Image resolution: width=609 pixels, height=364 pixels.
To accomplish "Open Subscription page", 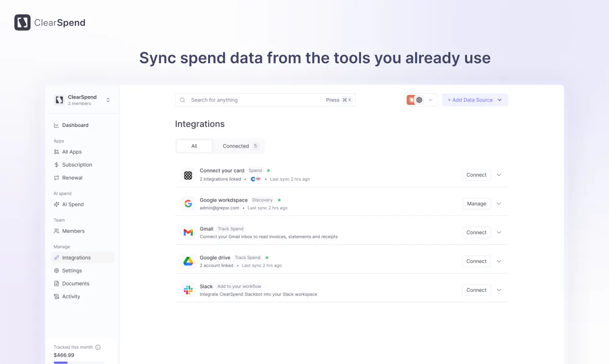I will click(x=77, y=165).
